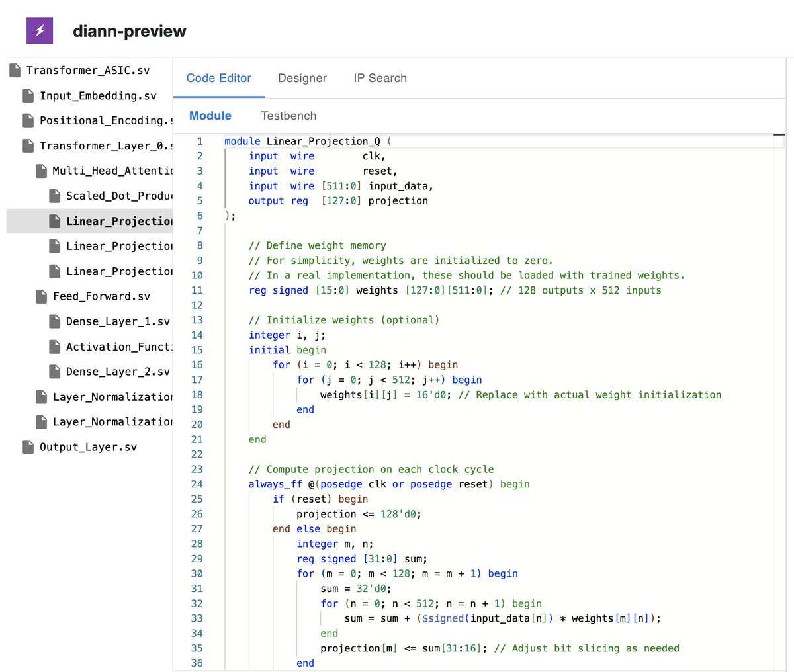Click module Linear_Projection_Q declaration line
This screenshot has height=672, width=794.
pos(308,141)
